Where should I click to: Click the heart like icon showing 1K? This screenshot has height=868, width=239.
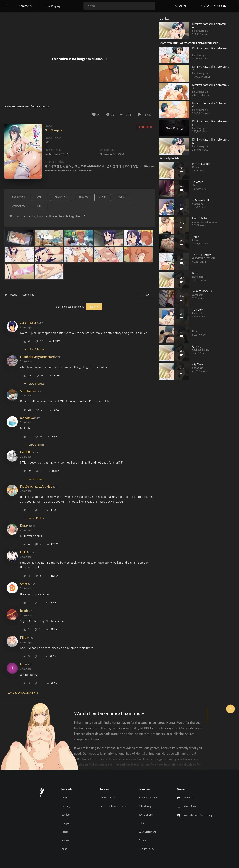(94, 114)
